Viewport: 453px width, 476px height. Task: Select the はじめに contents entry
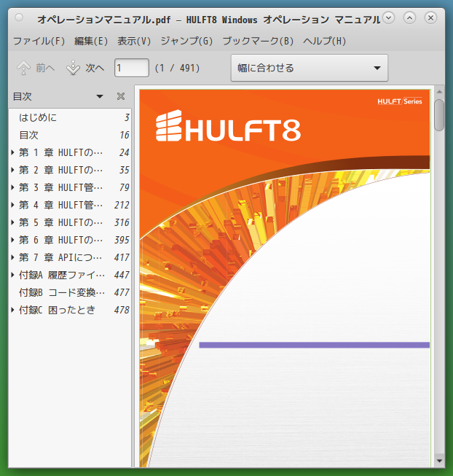coord(70,117)
